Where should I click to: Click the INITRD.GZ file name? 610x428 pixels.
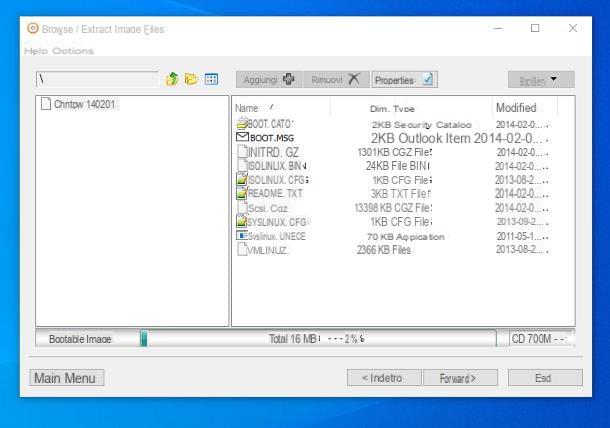coord(273,152)
